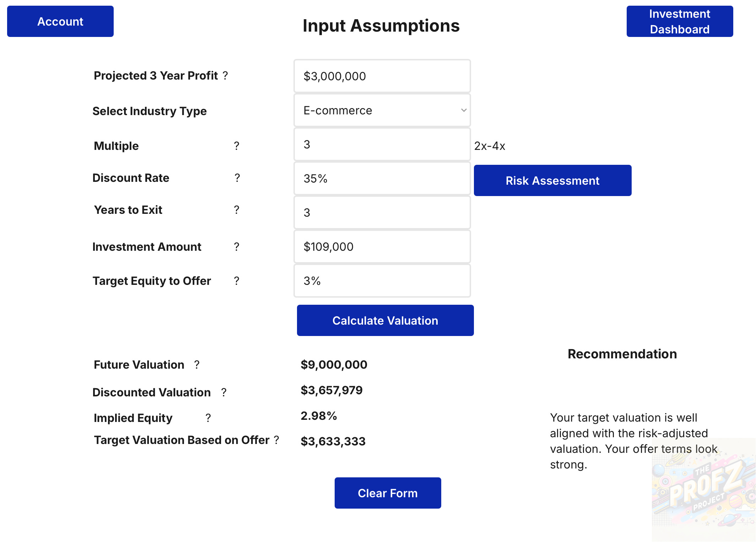The image size is (756, 542).
Task: Open the E-commerce industry type dropdown
Action: coord(382,110)
